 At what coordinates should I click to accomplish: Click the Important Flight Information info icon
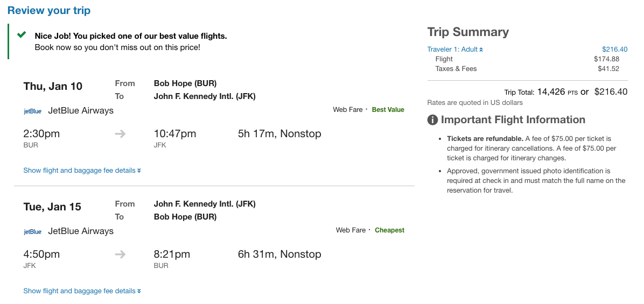pyautogui.click(x=432, y=120)
